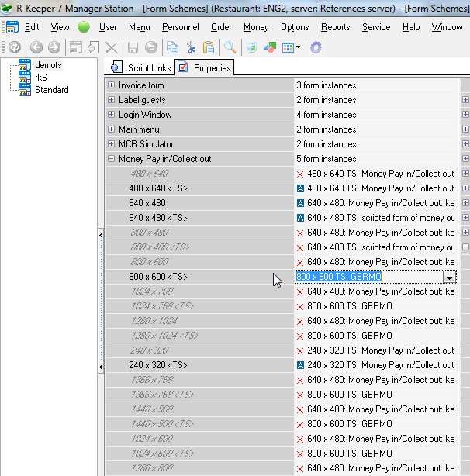
Task: Click the gear settings icon in toolbar
Action: coord(315,47)
